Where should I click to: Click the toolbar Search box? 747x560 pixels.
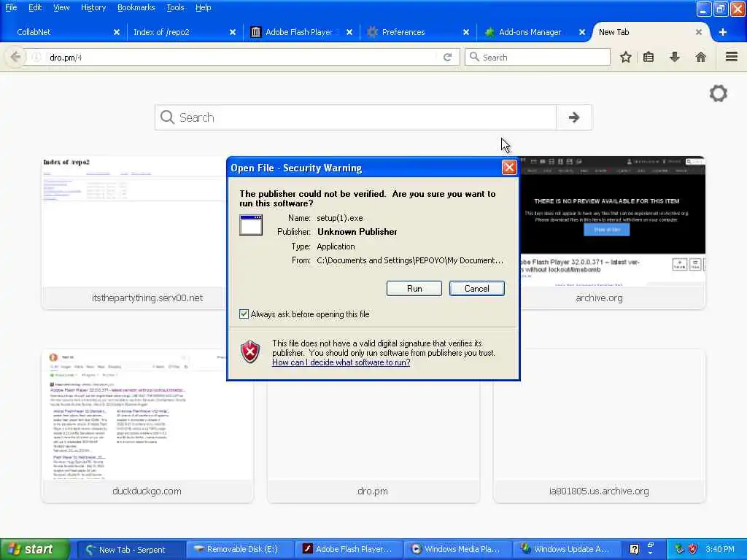coord(538,57)
